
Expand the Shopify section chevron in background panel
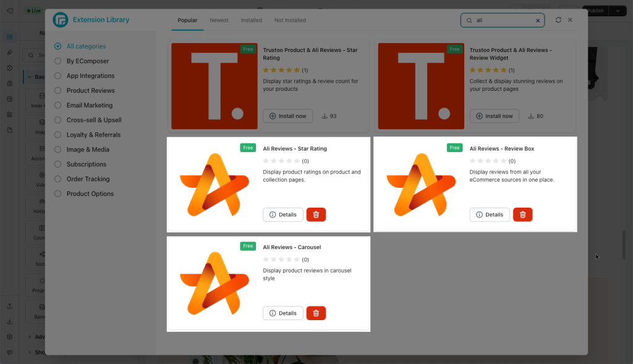[x=30, y=352]
